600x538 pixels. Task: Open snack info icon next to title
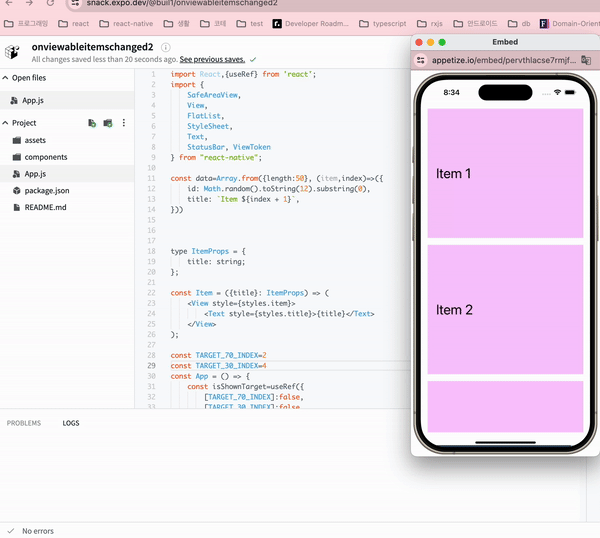click(x=165, y=47)
